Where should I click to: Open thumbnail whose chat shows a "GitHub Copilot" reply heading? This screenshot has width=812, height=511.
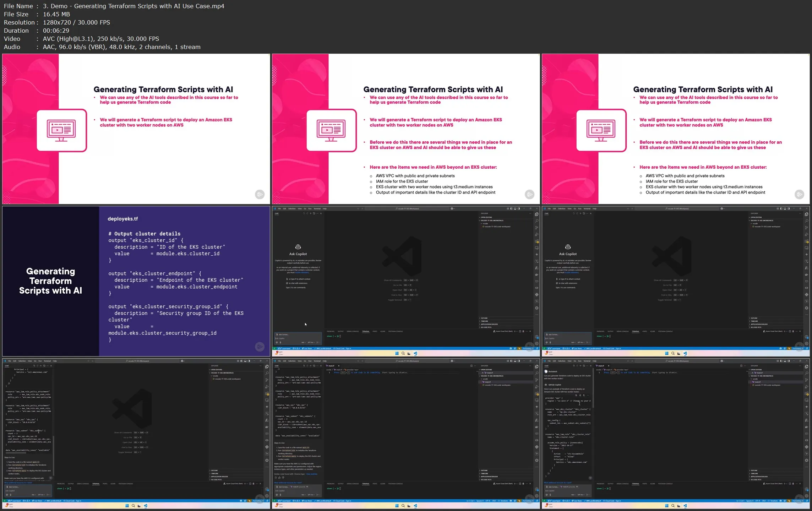tap(676, 434)
